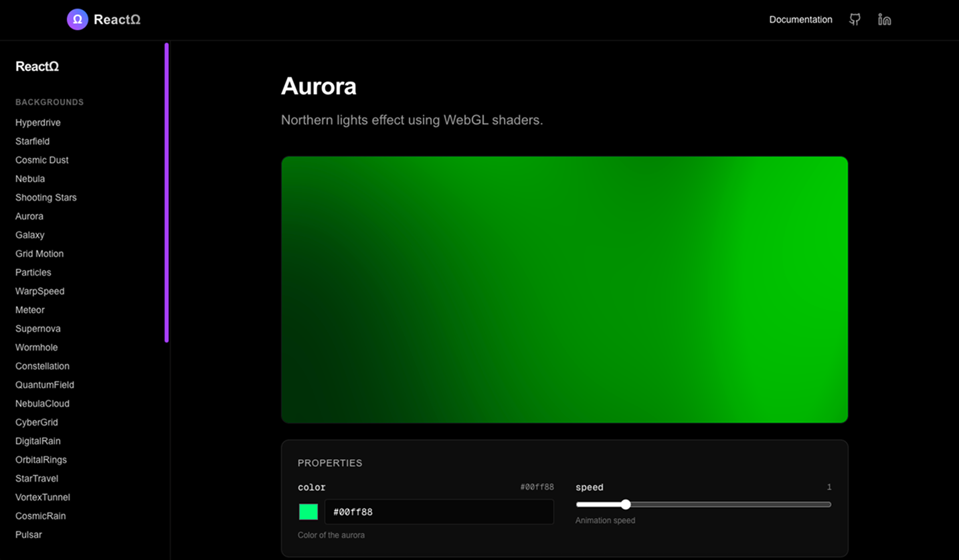This screenshot has height=560, width=959.
Task: Select the Starfield component
Action: coord(32,141)
